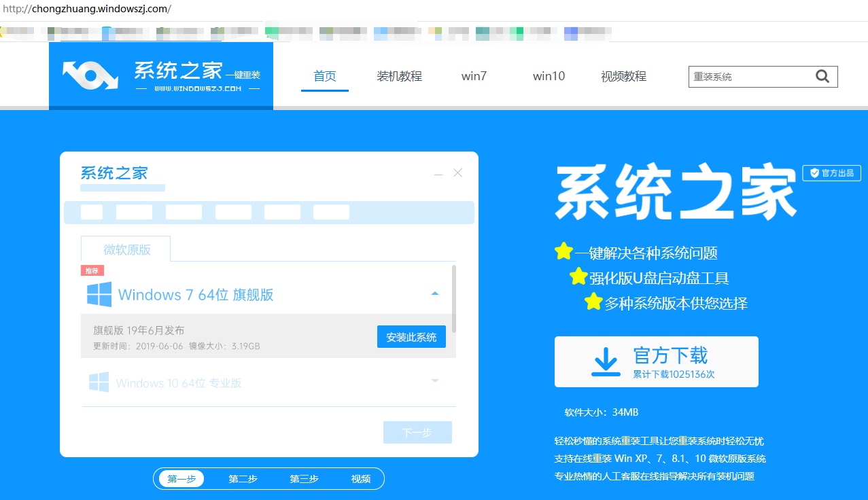Open the 首页 navigation tab

tap(325, 76)
